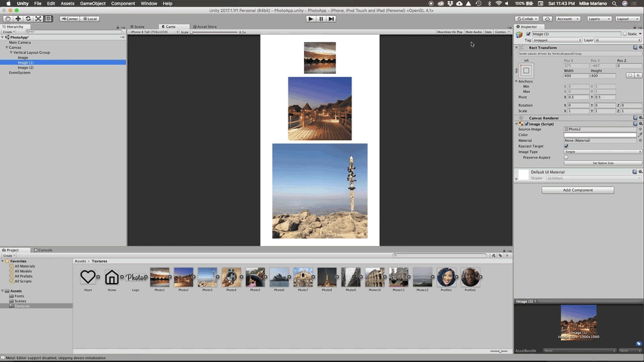Image resolution: width=644 pixels, height=362 pixels.
Task: Toggle Mute Audio
Action: pos(474,32)
